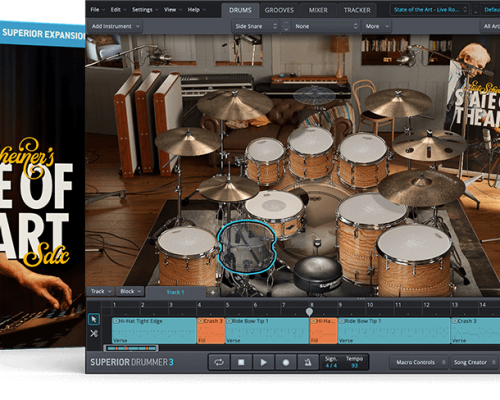Open the Edit menu
The width and height of the screenshot is (500, 400).
coord(118,10)
